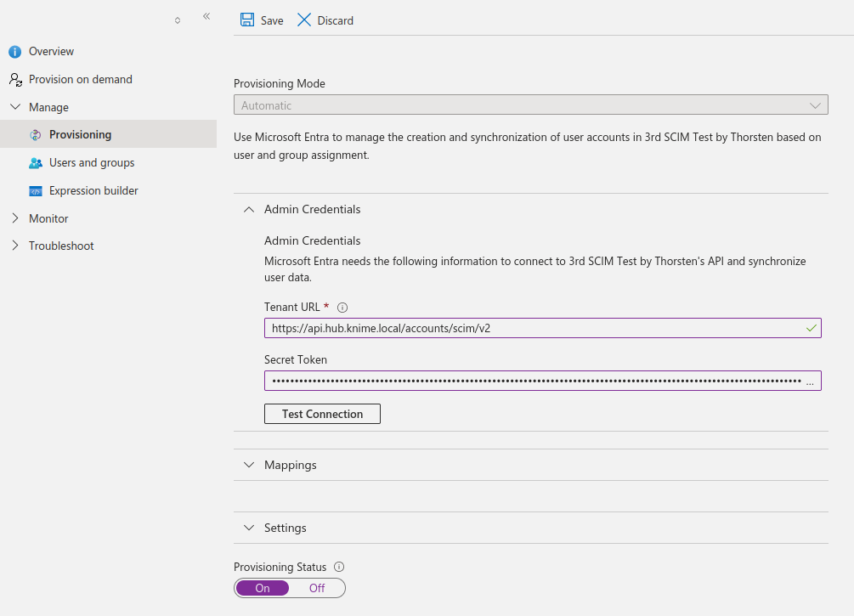Set Provisioning Status to On

point(263,588)
